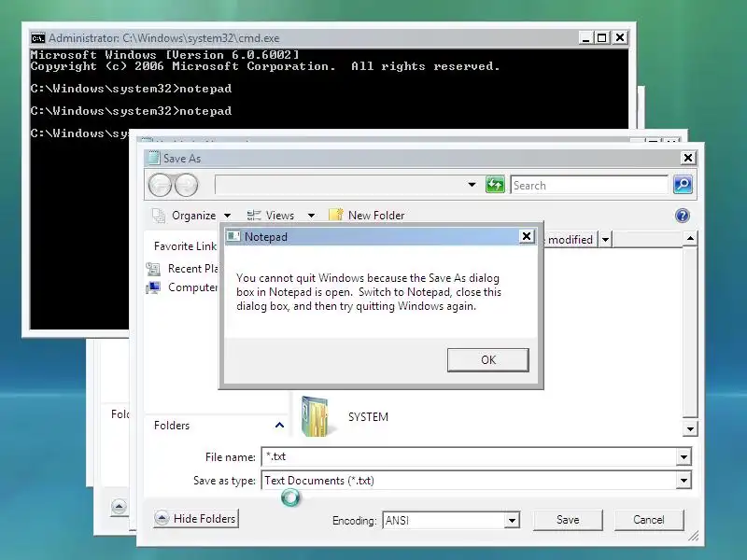Maximize the cmd.exe window

pos(602,37)
